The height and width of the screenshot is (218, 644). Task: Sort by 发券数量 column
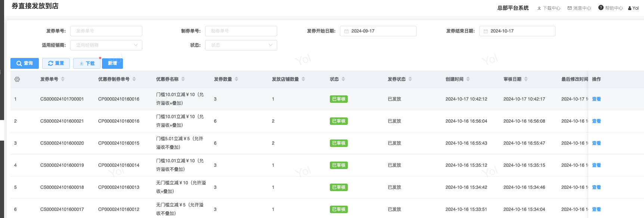[x=236, y=79]
